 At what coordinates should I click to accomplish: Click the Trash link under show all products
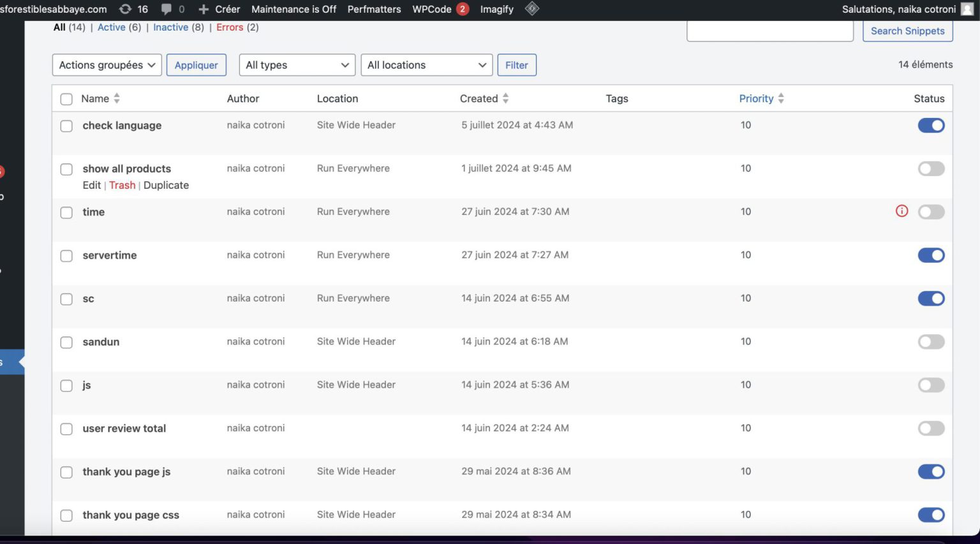122,185
